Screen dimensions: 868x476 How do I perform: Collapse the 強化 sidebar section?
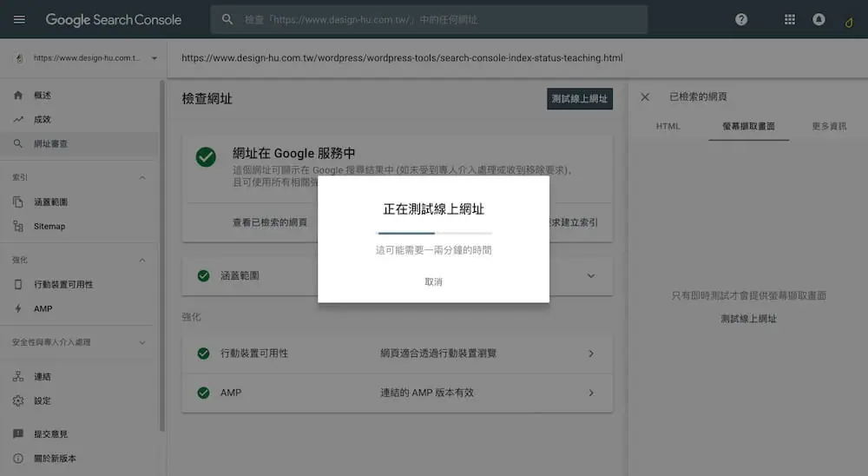coord(142,261)
